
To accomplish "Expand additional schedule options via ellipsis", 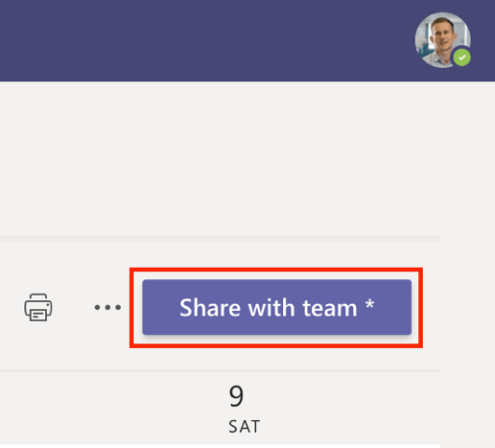I will click(x=107, y=307).
